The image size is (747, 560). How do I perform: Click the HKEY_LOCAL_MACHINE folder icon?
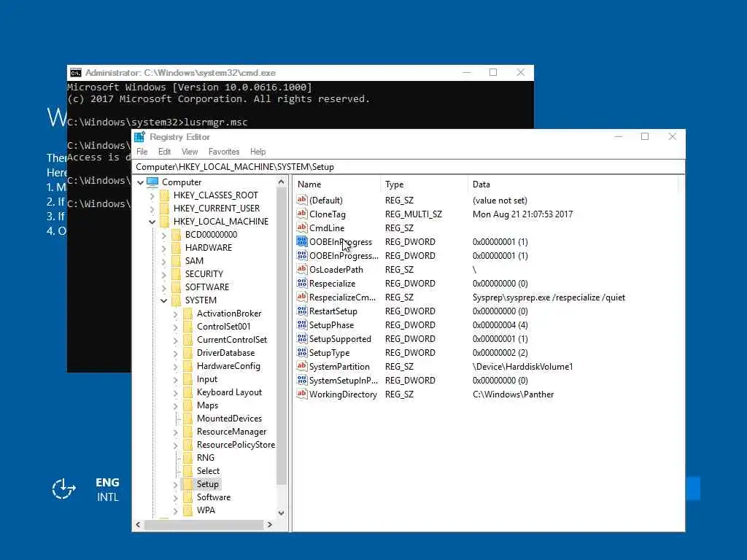click(165, 222)
